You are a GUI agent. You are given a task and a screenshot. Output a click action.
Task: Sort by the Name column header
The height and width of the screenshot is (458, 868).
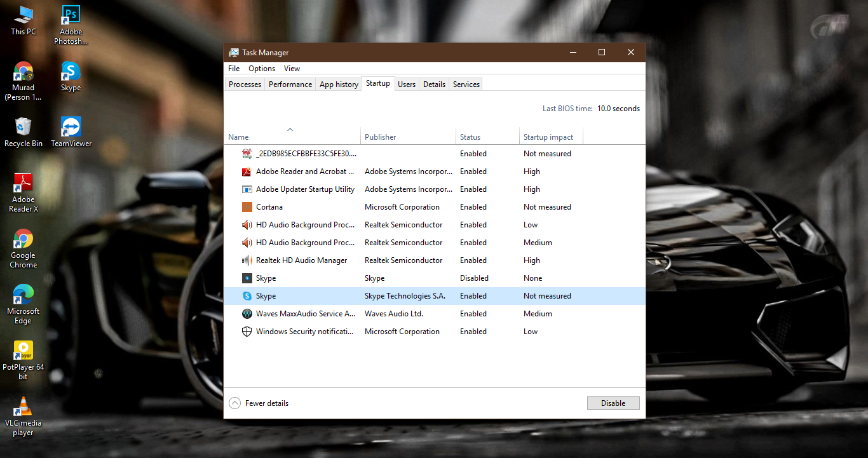coord(292,137)
